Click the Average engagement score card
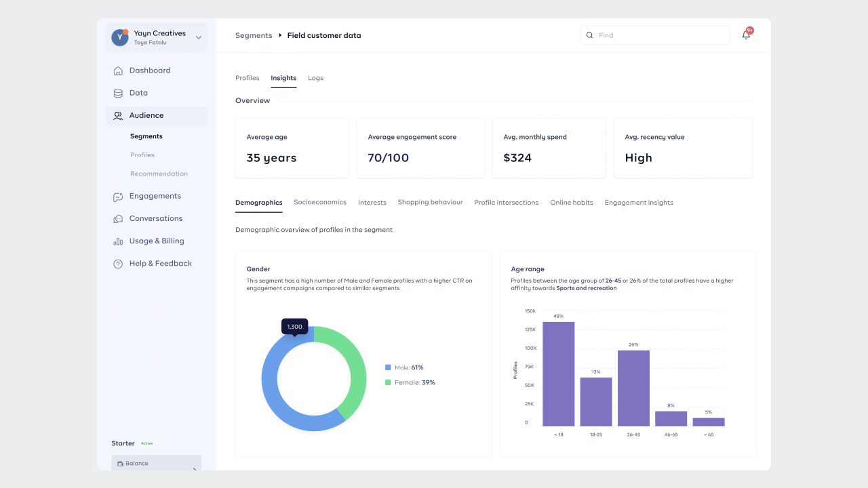This screenshot has height=488, width=868. tap(420, 148)
